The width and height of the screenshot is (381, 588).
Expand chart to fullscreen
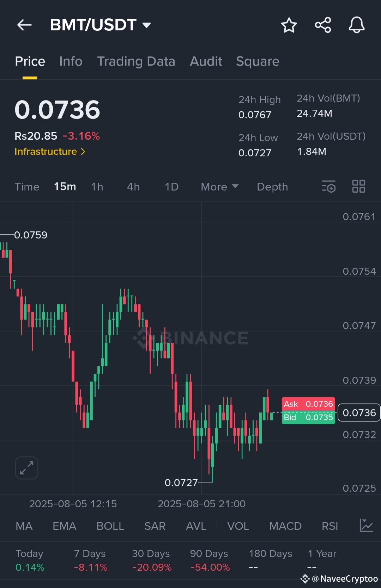coord(27,468)
